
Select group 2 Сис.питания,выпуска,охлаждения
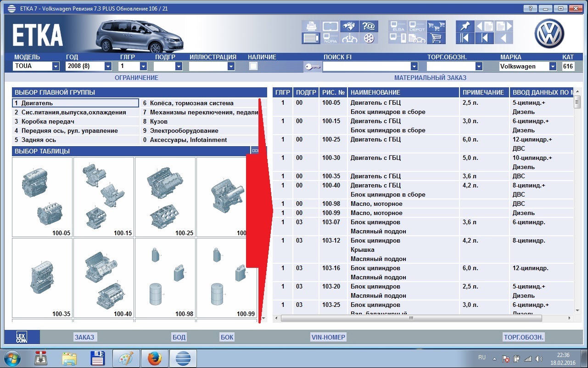[76, 112]
